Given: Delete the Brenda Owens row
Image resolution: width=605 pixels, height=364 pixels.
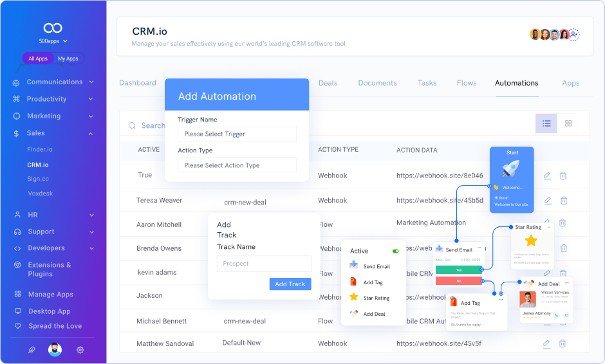Looking at the screenshot, I should pos(564,248).
